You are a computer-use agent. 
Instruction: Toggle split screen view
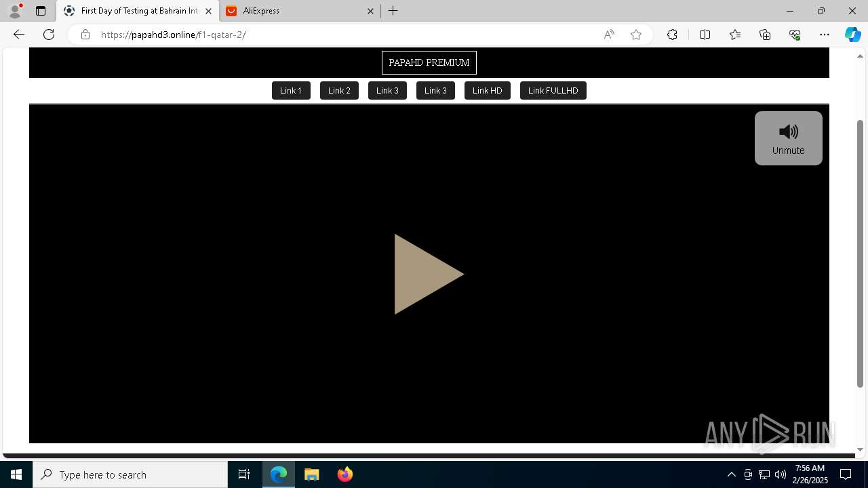pyautogui.click(x=705, y=35)
